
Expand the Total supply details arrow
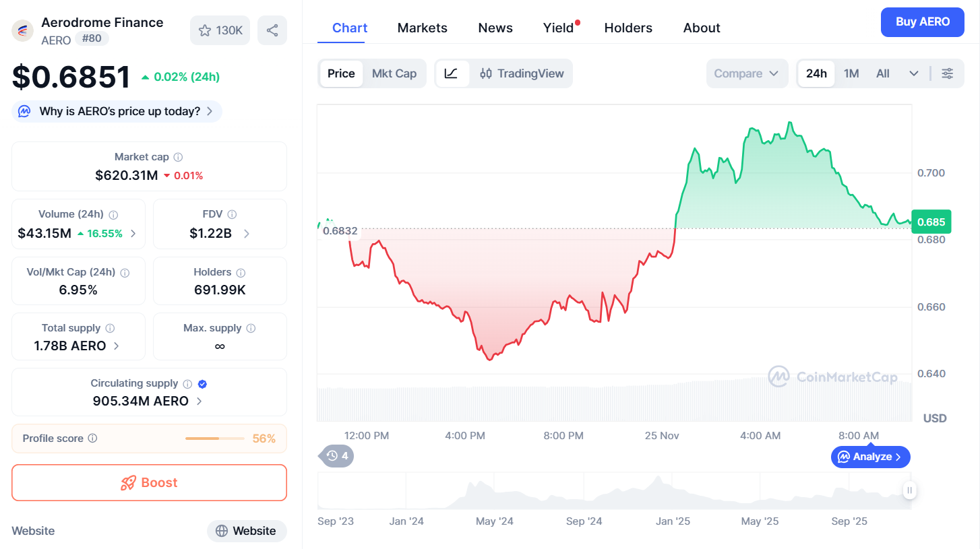(x=117, y=346)
